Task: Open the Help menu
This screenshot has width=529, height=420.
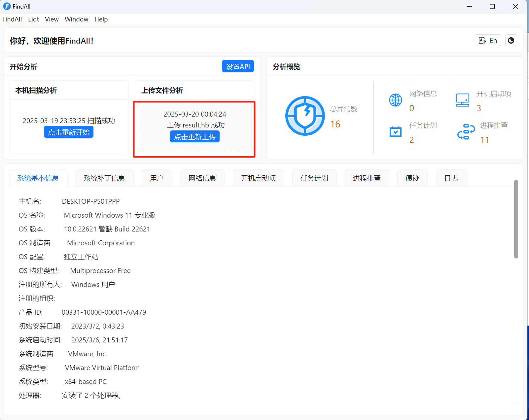Action: [101, 19]
